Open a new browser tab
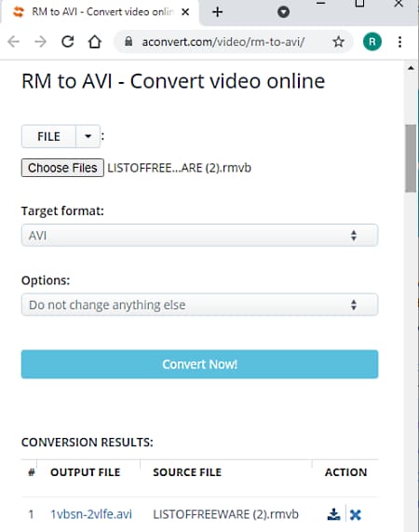 tap(217, 12)
